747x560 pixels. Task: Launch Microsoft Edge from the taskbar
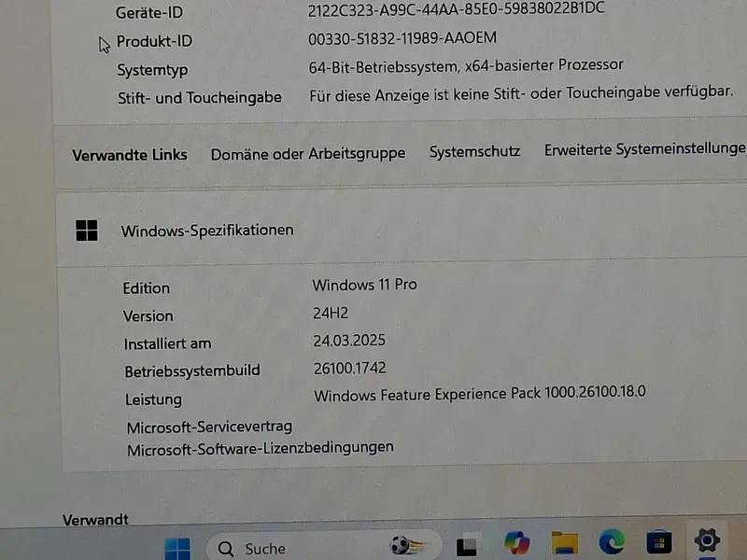click(612, 541)
